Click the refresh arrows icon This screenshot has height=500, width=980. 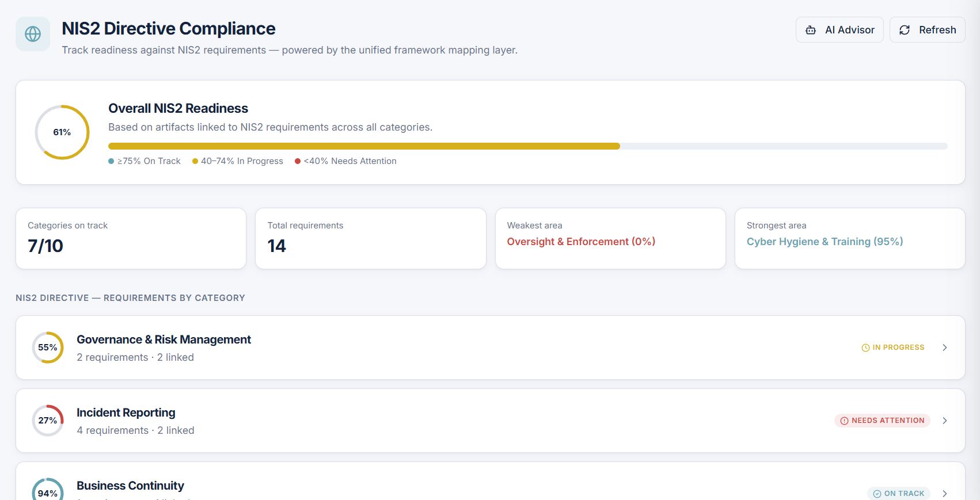[905, 30]
